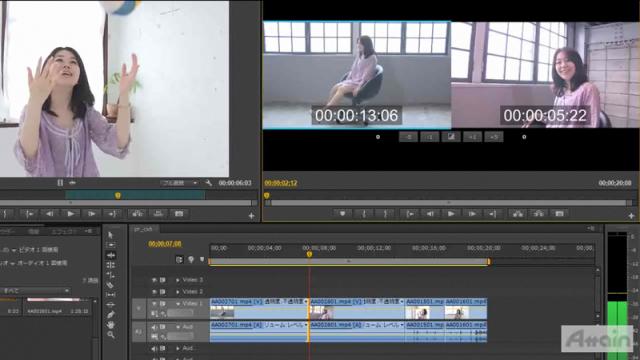This screenshot has width=640, height=360.
Task: Open AA002601.mp4 [V] clip effect dropdown
Action: 402,302
